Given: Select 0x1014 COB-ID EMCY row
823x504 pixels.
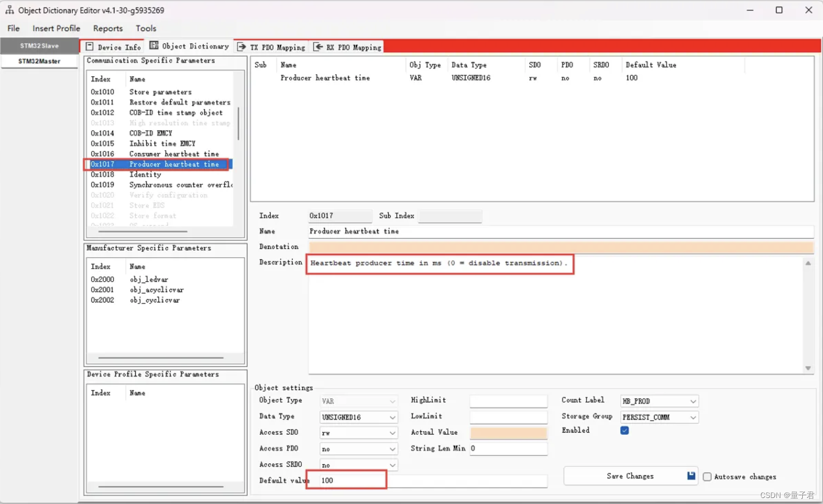Looking at the screenshot, I should pos(160,133).
